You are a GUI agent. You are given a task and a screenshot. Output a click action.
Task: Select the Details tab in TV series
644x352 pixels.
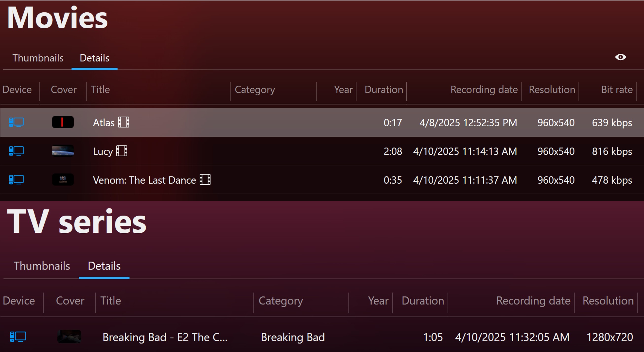click(x=104, y=266)
